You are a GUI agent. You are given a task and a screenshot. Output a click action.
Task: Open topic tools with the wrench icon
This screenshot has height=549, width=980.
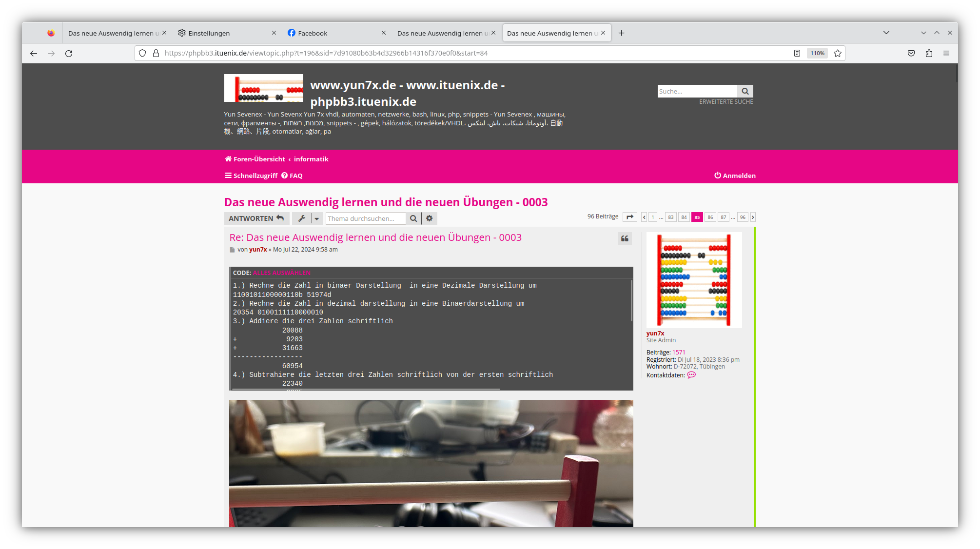(x=301, y=218)
